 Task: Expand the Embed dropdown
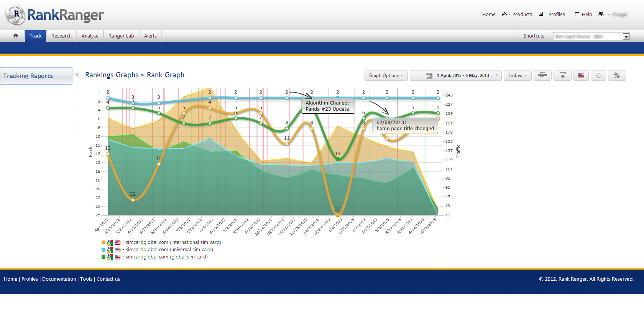(x=517, y=75)
